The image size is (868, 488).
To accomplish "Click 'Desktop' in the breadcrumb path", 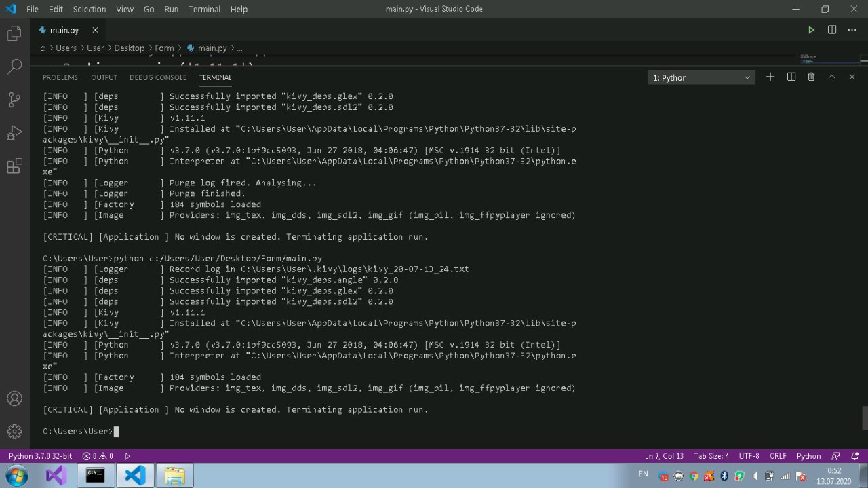I will (x=130, y=48).
